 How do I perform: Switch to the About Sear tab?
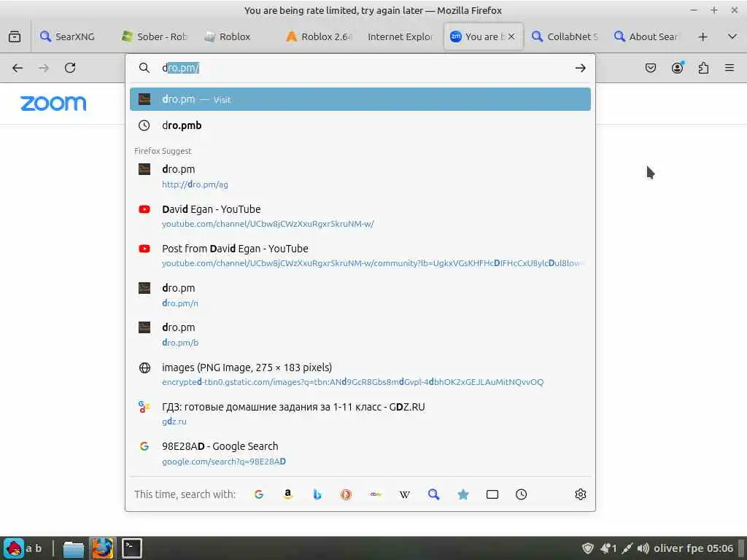646,36
